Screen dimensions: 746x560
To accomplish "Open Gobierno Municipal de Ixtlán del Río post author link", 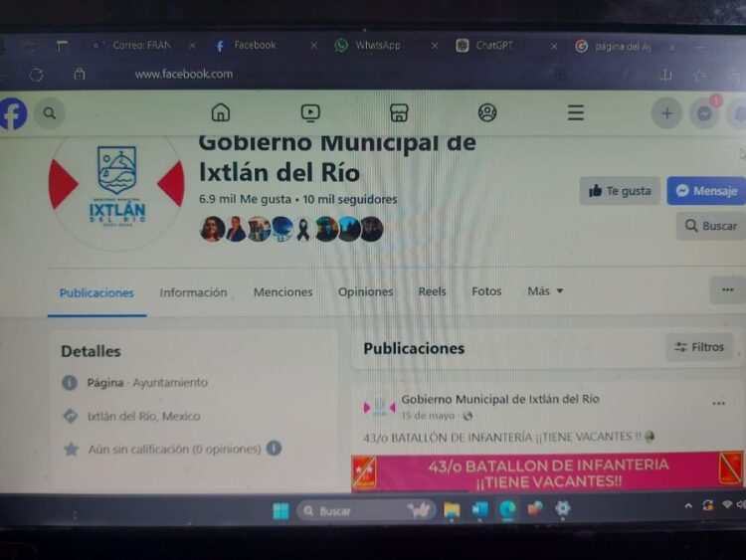I will coord(500,399).
